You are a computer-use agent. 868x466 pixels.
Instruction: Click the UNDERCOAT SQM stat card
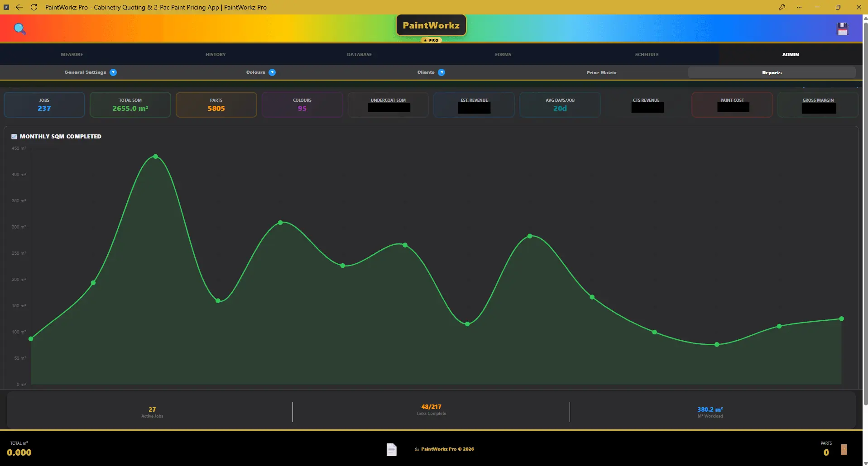pyautogui.click(x=388, y=105)
